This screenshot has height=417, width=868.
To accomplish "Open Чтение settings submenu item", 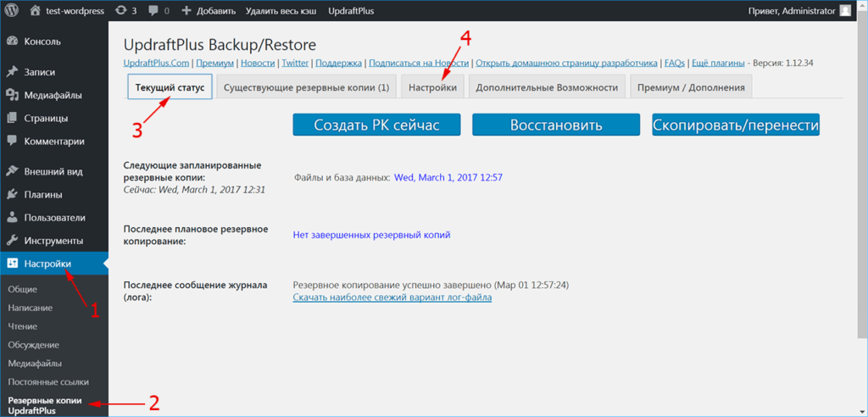I will click(23, 326).
